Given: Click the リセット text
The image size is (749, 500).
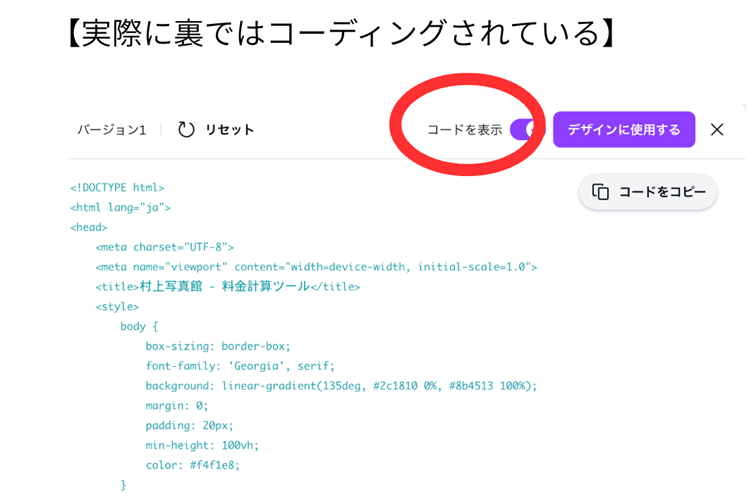Looking at the screenshot, I should tap(229, 130).
